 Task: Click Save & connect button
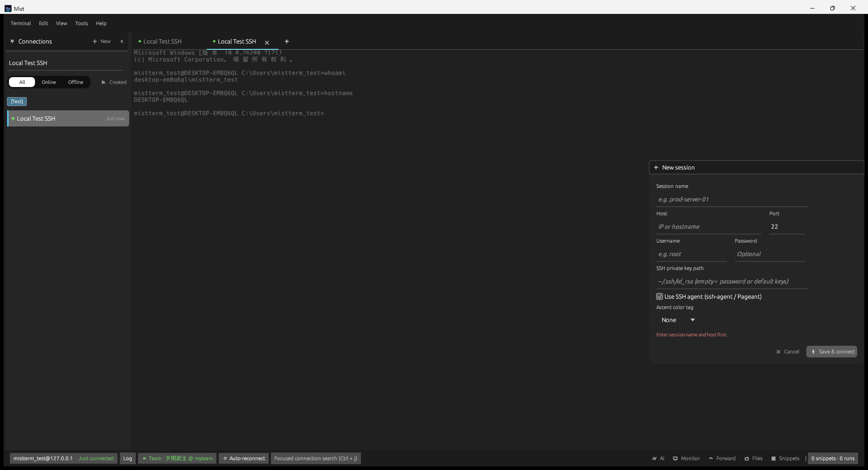[832, 352]
